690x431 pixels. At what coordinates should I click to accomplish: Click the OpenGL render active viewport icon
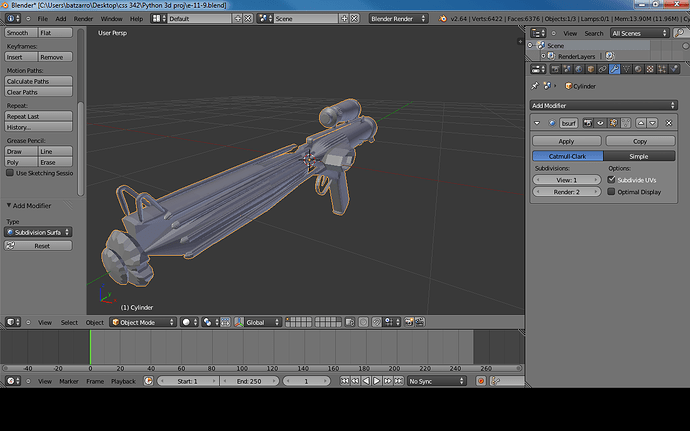[x=409, y=322]
